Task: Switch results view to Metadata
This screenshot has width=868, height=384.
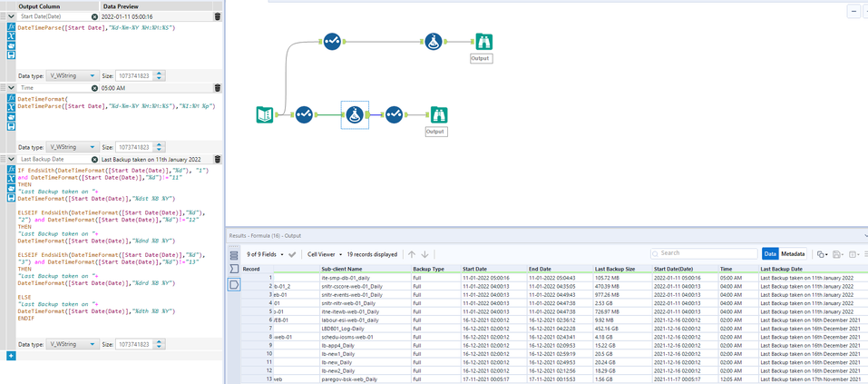Action: (x=794, y=255)
